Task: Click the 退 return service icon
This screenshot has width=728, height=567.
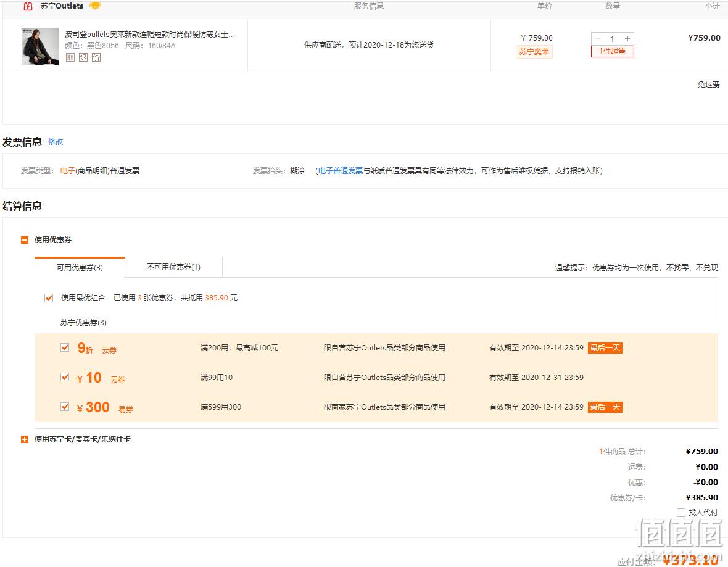Action: (x=83, y=57)
